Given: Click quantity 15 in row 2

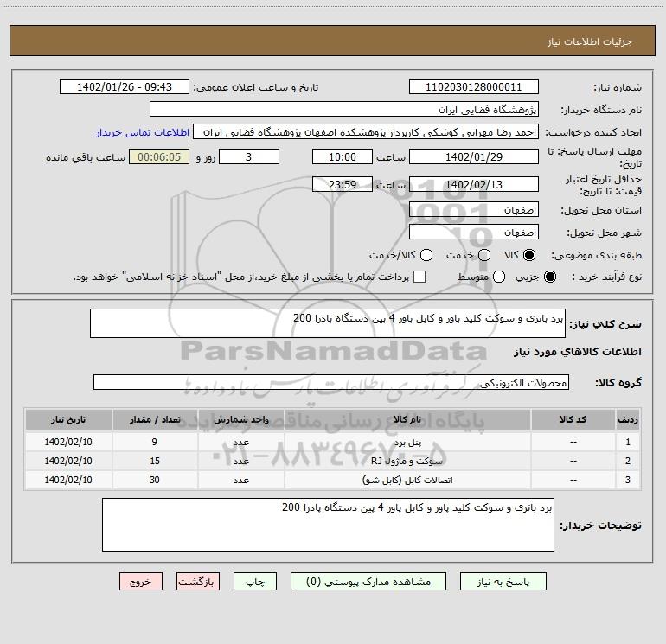Looking at the screenshot, I should 155,461.
